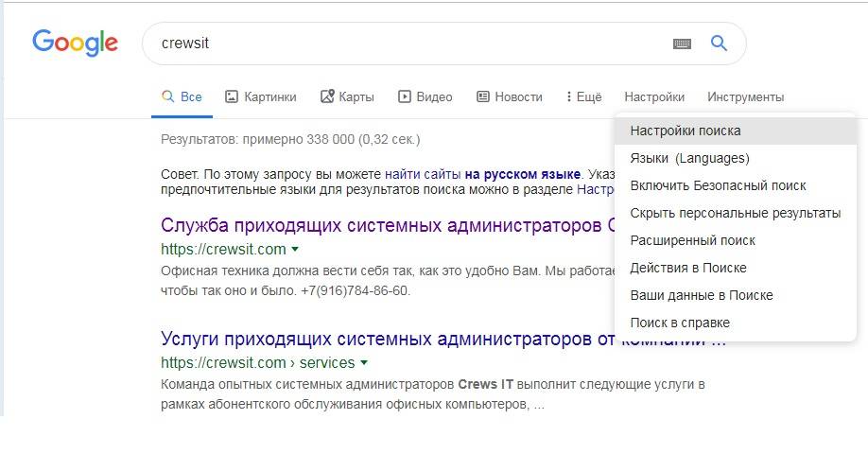Click the Google logo

[76, 44]
